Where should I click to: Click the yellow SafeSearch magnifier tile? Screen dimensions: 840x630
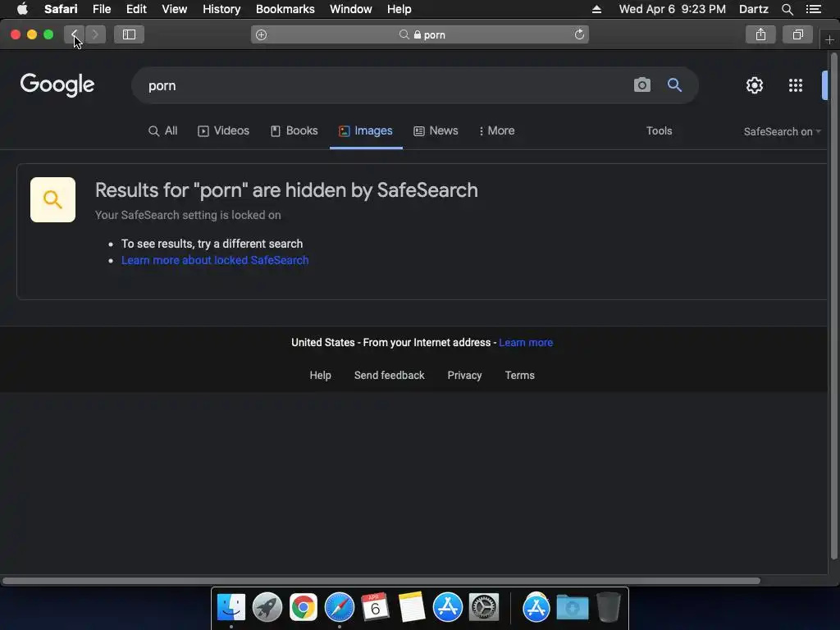52,200
